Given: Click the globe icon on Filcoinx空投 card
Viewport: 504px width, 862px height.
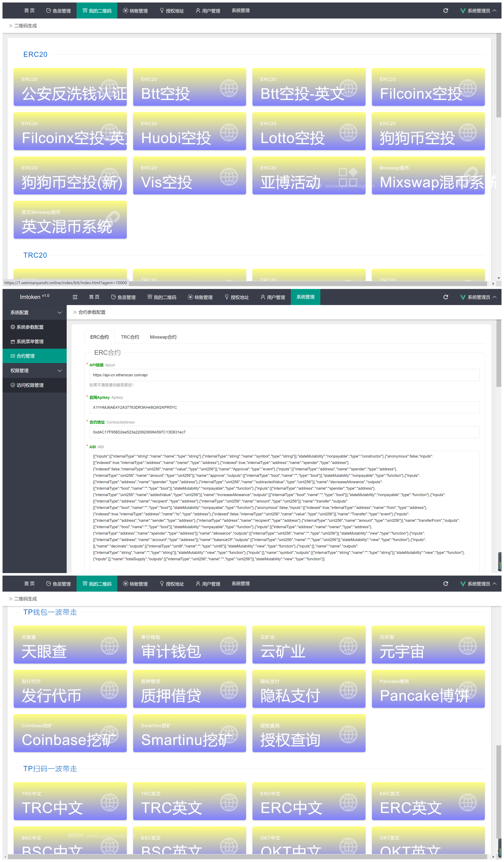Looking at the screenshot, I should pos(467,88).
